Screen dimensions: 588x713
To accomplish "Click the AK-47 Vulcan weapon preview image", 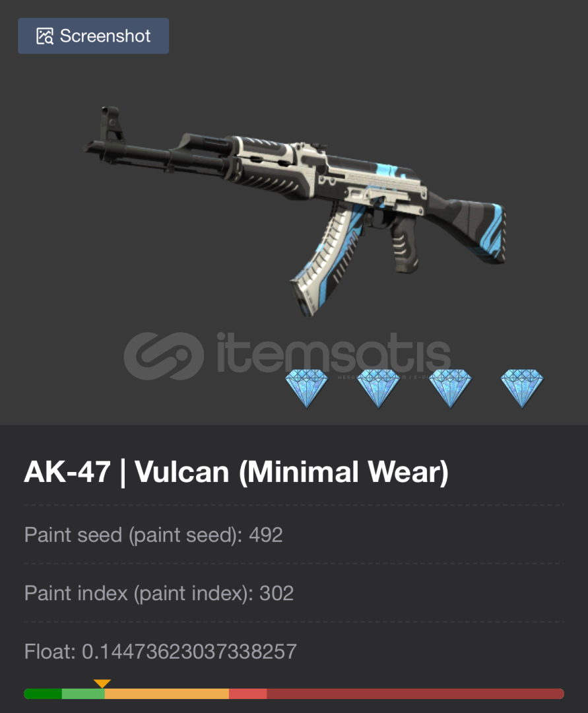I will click(x=294, y=211).
